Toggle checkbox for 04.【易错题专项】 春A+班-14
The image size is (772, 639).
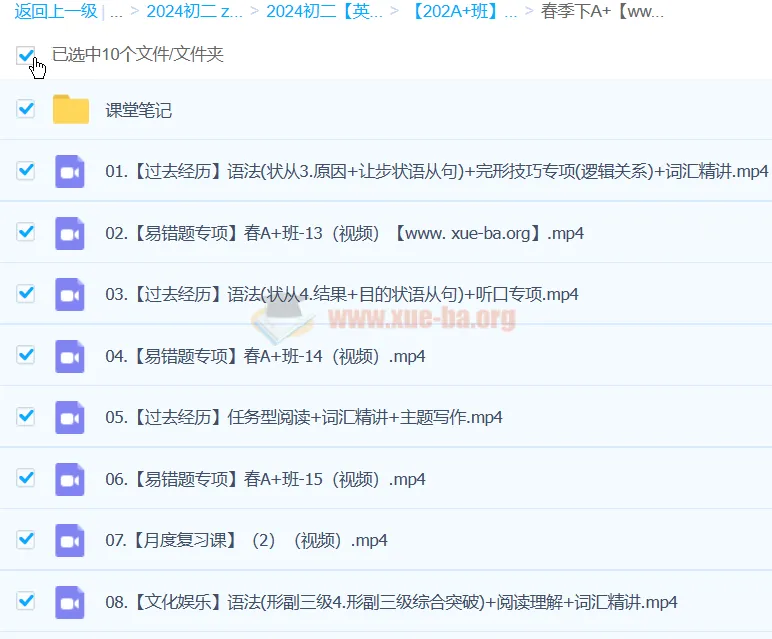pyautogui.click(x=26, y=355)
